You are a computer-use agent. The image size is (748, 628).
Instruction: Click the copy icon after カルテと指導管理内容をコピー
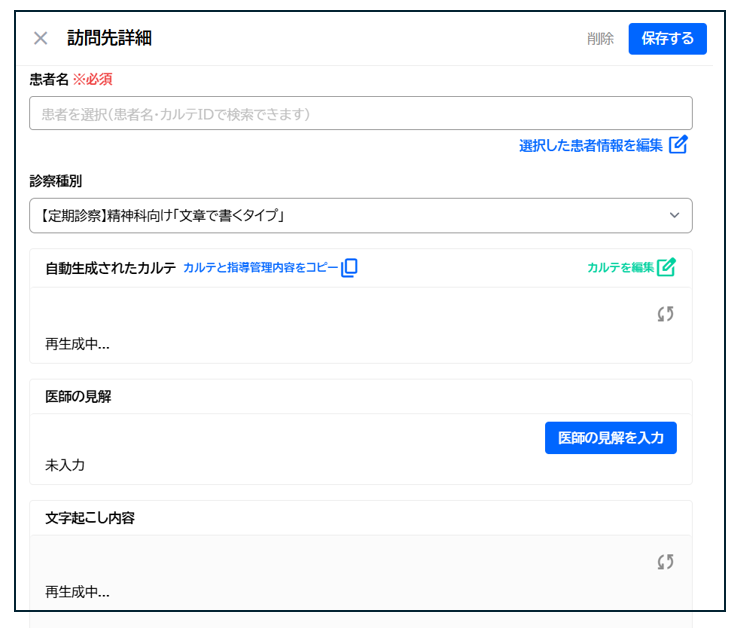(349, 268)
